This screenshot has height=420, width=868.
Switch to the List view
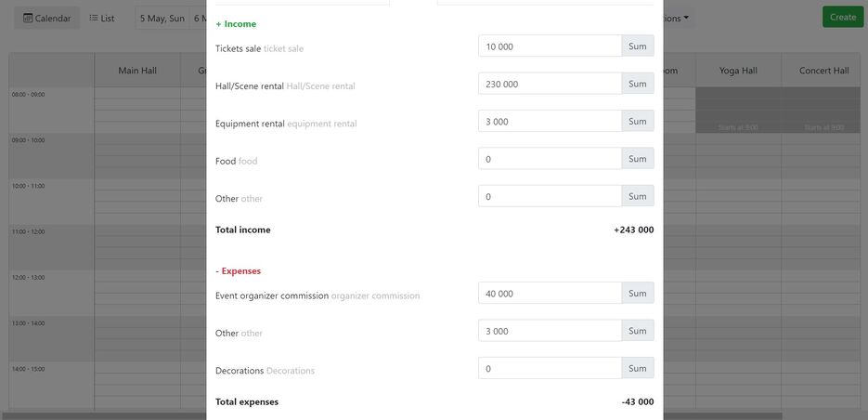(x=102, y=18)
